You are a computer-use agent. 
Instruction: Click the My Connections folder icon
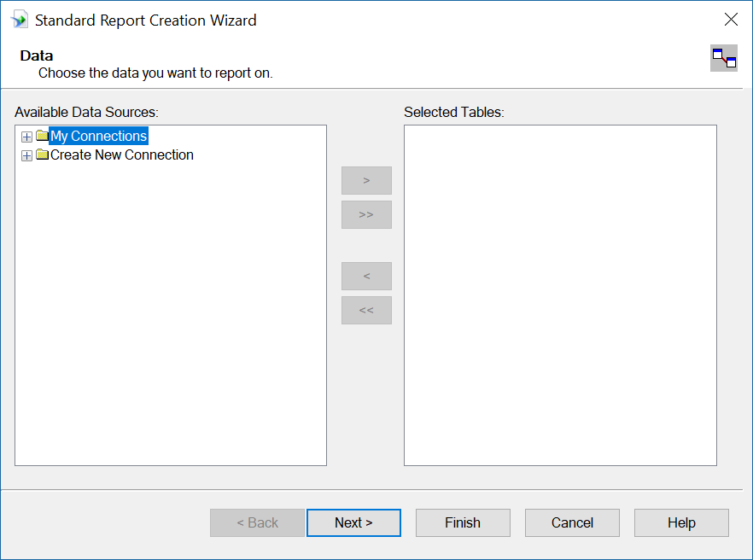click(x=43, y=136)
